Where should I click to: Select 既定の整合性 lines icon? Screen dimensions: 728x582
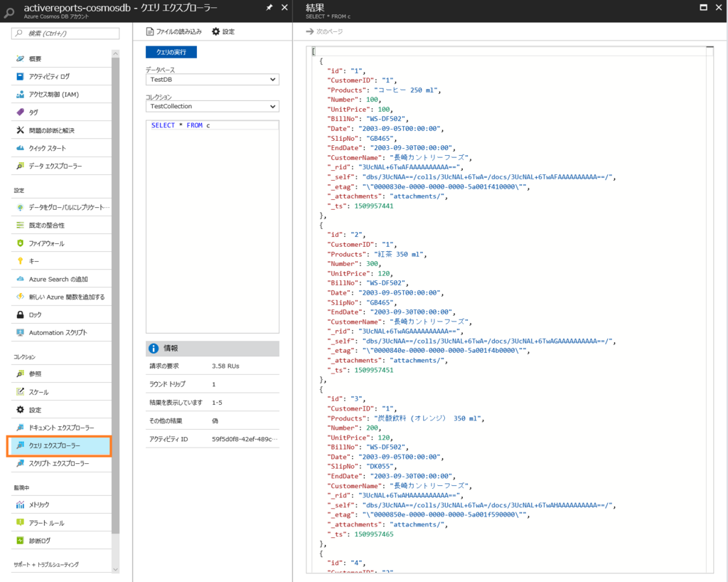(20, 226)
